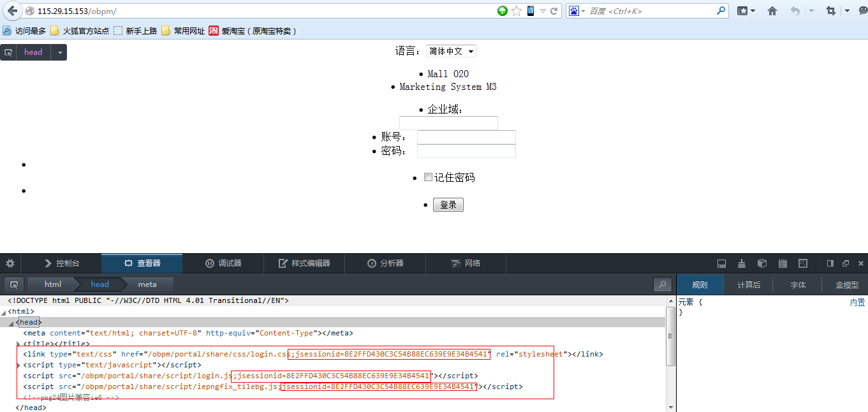The image size is (868, 412).
Task: Switch to the 控制台 console tab
Action: (61, 263)
